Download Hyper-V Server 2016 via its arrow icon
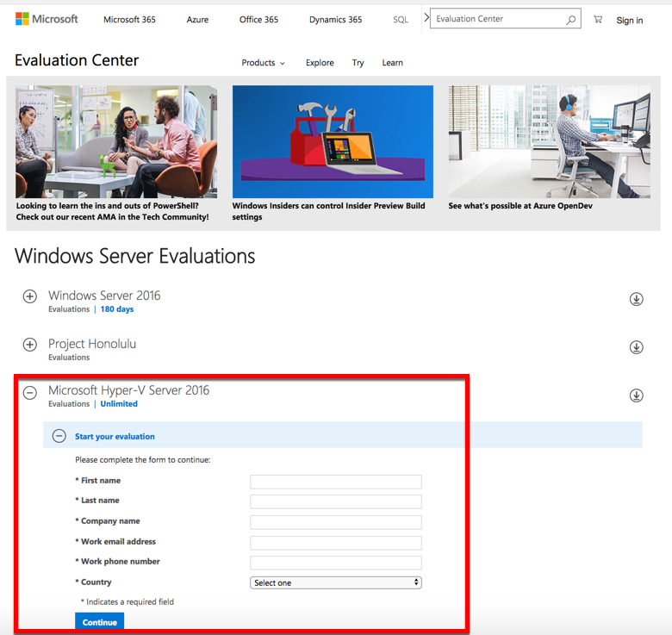 636,395
